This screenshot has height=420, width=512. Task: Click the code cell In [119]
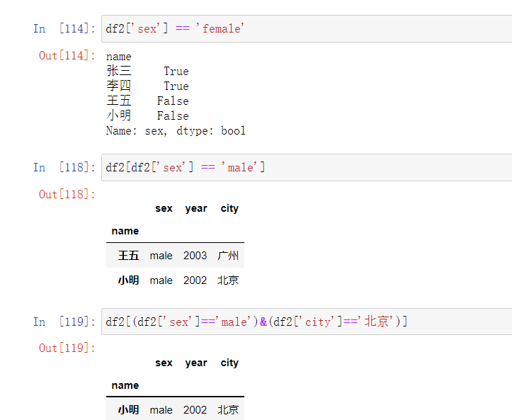point(307,322)
